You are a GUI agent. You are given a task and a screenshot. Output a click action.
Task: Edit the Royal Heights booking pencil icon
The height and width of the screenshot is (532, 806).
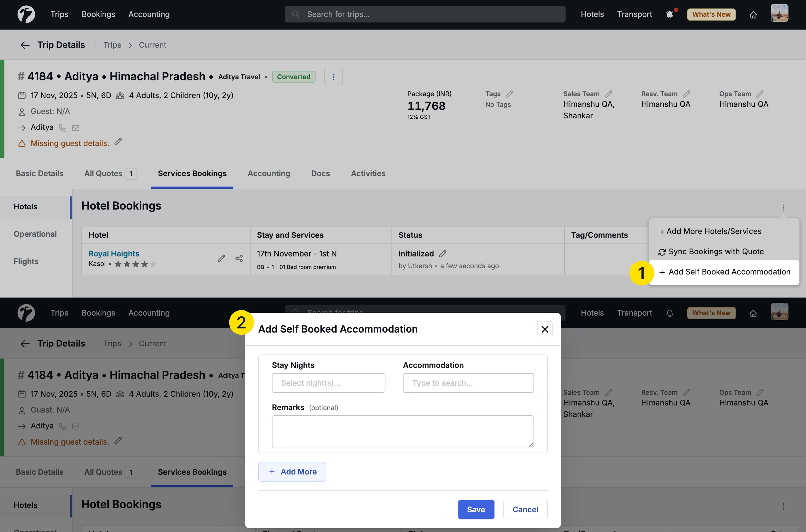[x=221, y=258]
